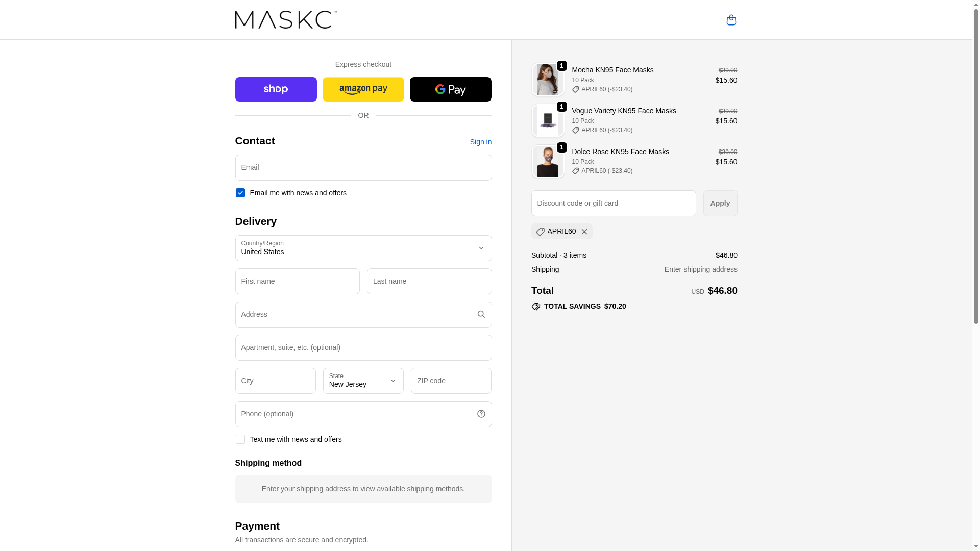View the Dolce Rose KN95 Face Masks thumbnail

548,161
